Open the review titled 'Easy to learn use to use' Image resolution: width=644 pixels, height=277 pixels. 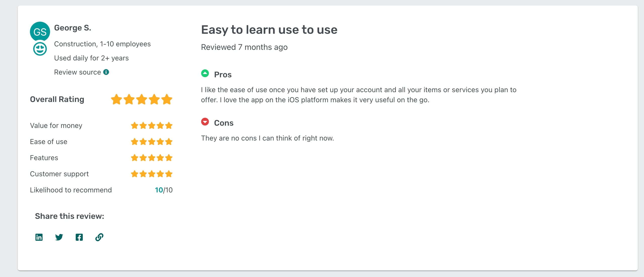click(x=269, y=29)
